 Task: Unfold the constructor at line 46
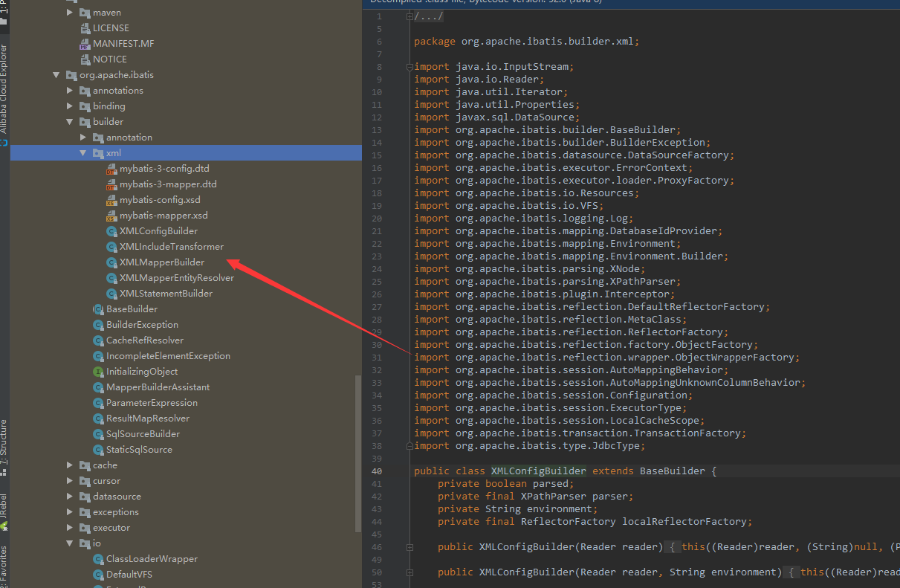coord(409,547)
